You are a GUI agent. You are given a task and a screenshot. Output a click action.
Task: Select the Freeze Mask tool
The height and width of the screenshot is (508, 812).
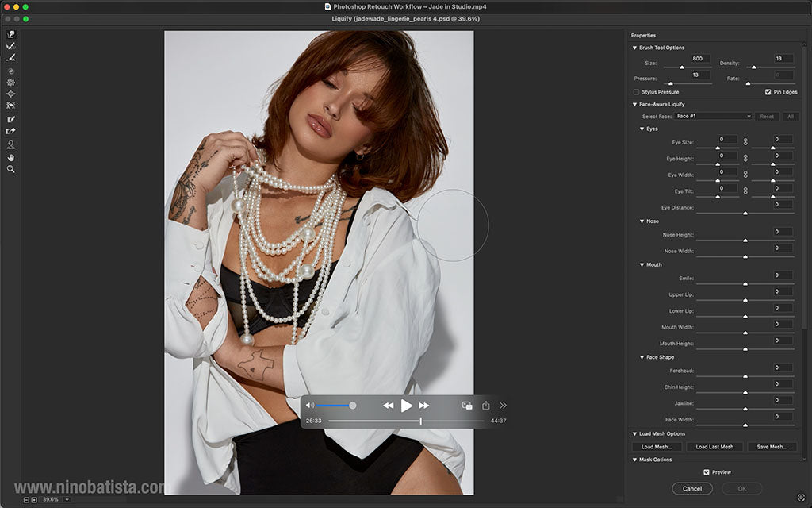(11, 119)
